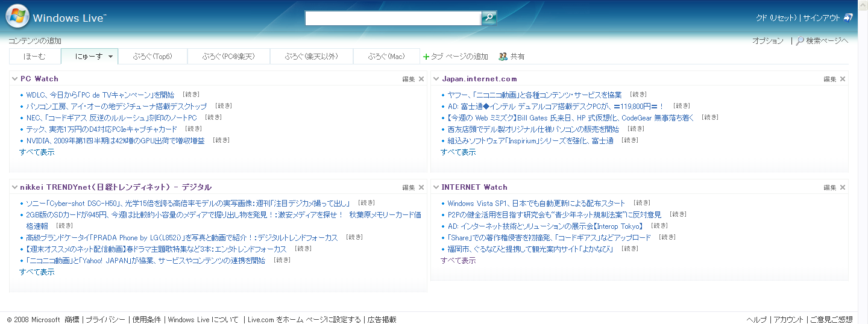Viewport: 868px width, 324px height.
Task: Click the green plus add-tab icon
Action: click(426, 57)
